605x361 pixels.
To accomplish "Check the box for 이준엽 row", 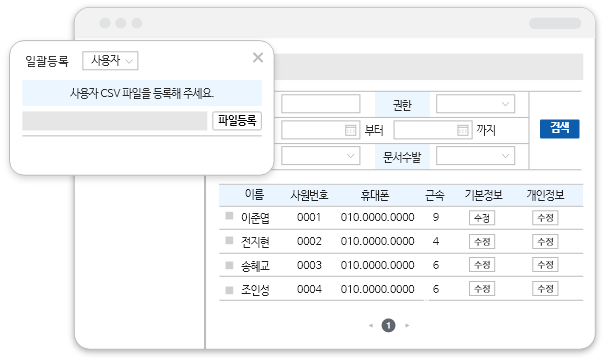I will [x=229, y=216].
